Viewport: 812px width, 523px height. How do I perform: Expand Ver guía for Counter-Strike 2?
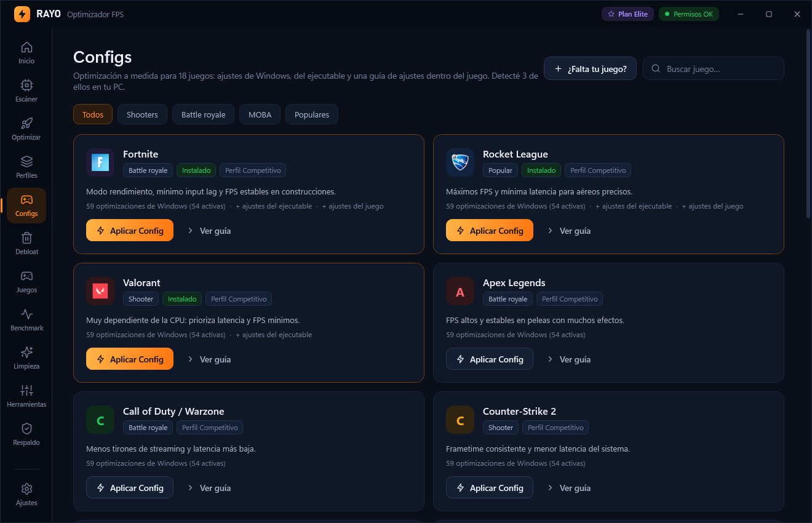coord(569,488)
